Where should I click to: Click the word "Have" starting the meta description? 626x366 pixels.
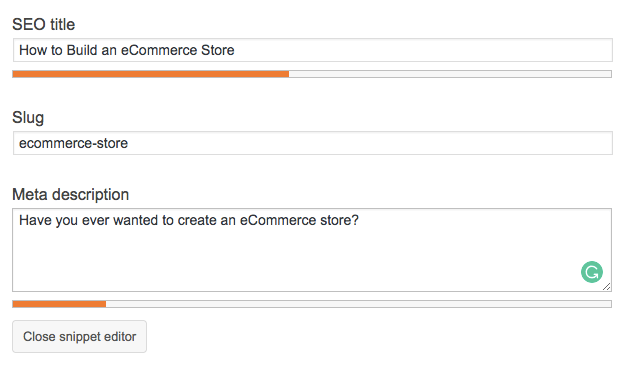coord(35,220)
